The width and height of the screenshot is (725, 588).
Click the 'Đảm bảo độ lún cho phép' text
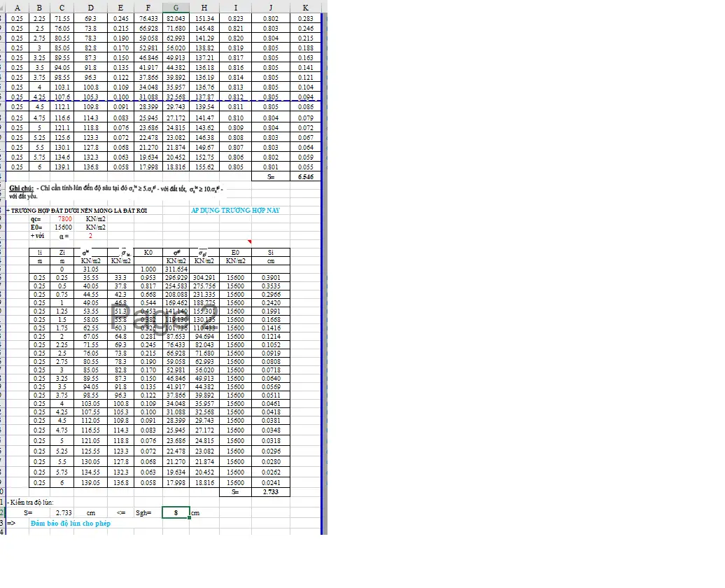click(x=71, y=524)
